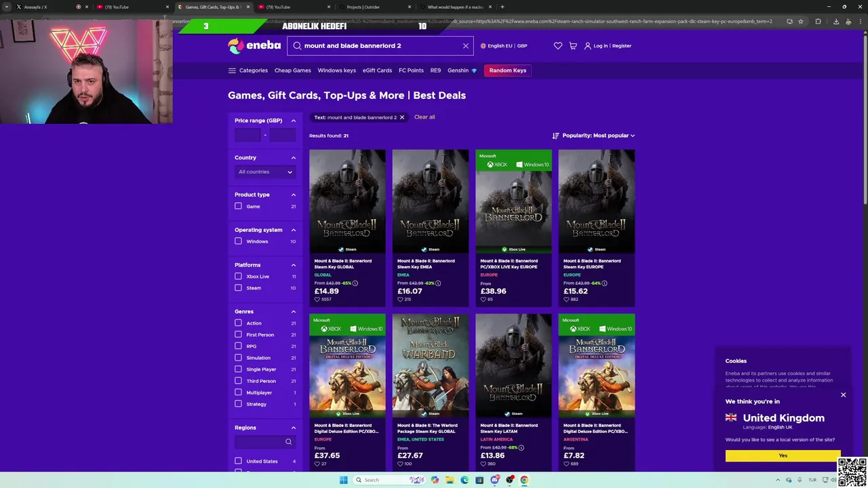The image size is (868, 488).
Task: Tick the First Person genre checkbox
Action: 238,335
